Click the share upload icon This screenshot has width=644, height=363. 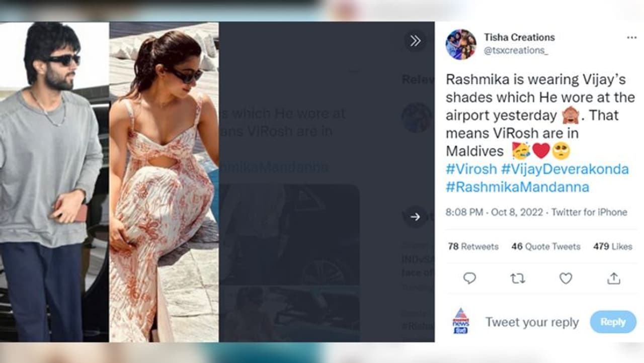[x=614, y=278]
